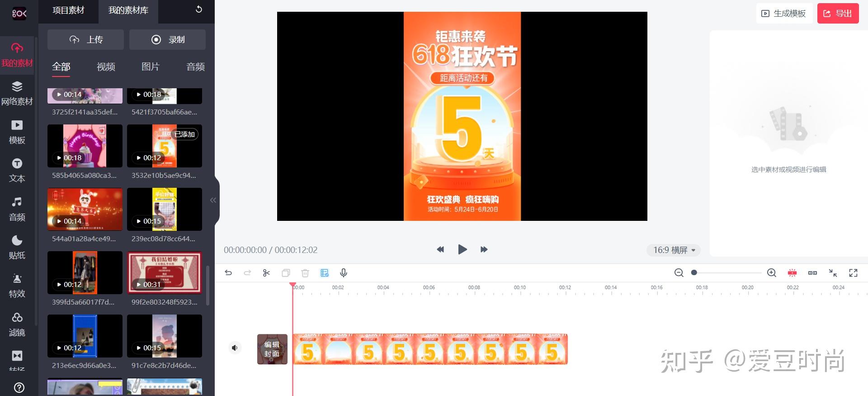
Task: Toggle the link clips icon
Action: click(812, 273)
